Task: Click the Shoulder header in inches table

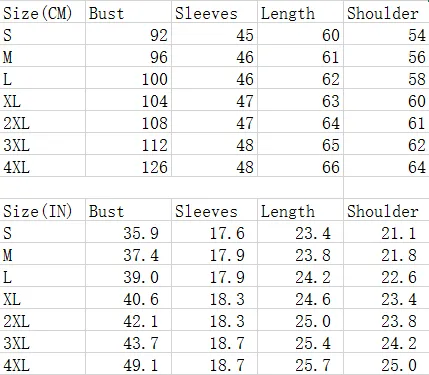Action: tap(386, 210)
